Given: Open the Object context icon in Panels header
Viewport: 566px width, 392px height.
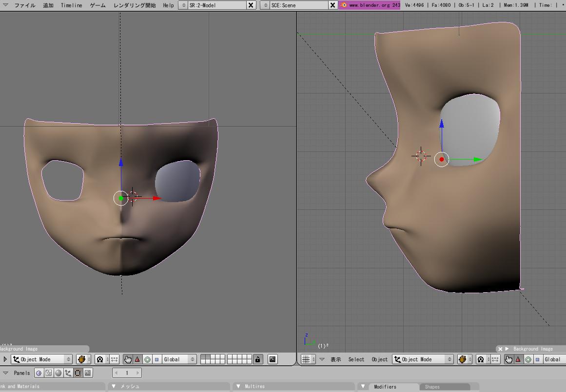Looking at the screenshot, I should pos(68,373).
